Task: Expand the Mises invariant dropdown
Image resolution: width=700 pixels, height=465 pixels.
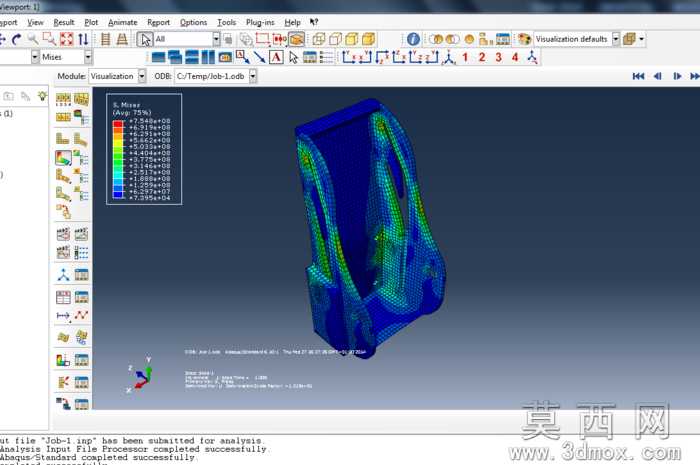Action: (88, 57)
